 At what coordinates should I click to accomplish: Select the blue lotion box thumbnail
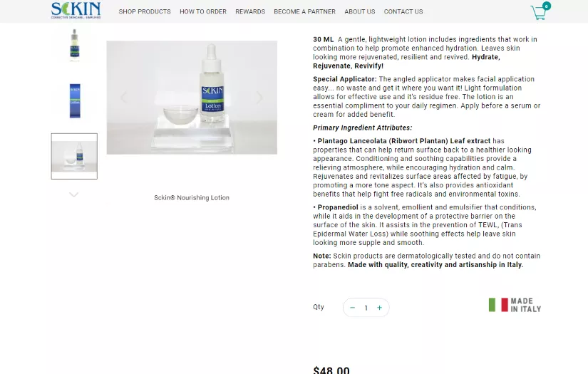75,101
